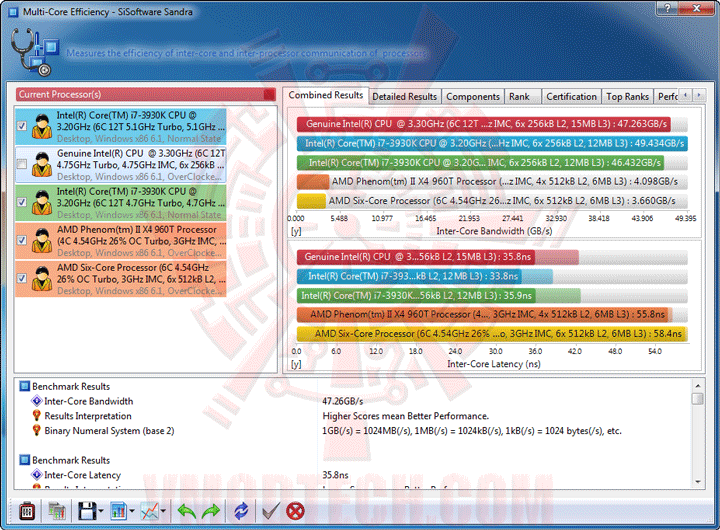This screenshot has height=530, width=720.
Task: Click Higher Scores mean Better Performance text
Action: pyautogui.click(x=405, y=416)
